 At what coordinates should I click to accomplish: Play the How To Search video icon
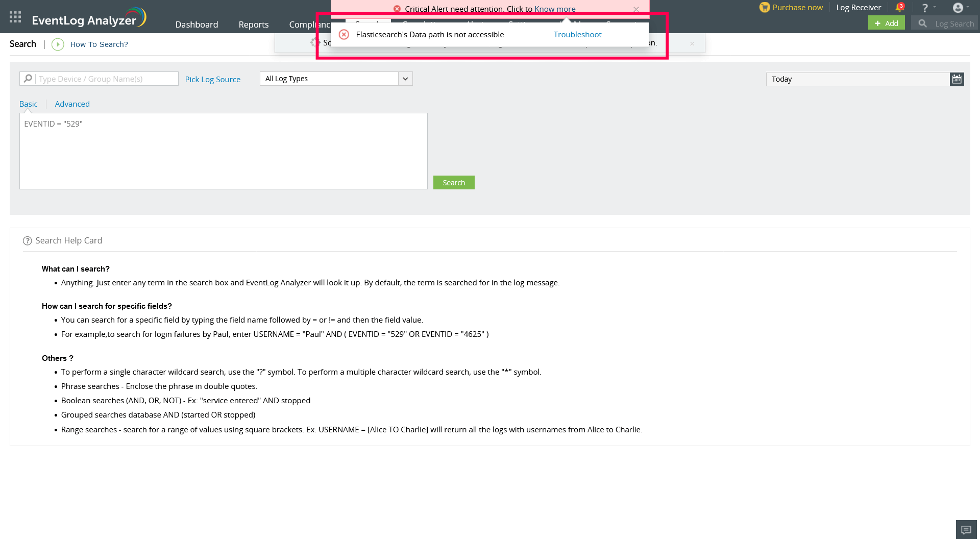pyautogui.click(x=58, y=44)
